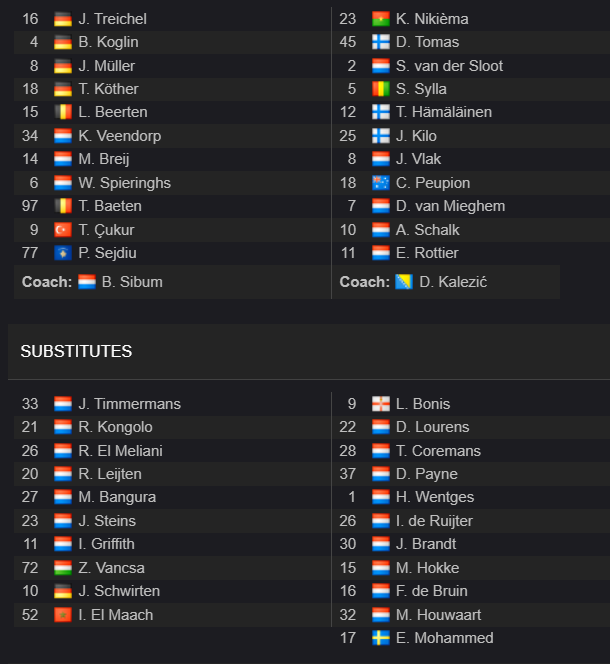Click the Kosovo flag next to P. Sejdiu

point(63,253)
